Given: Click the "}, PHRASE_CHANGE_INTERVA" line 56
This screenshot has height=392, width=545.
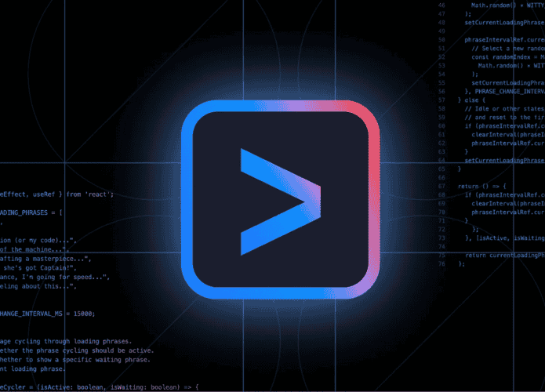Looking at the screenshot, I should point(505,92).
